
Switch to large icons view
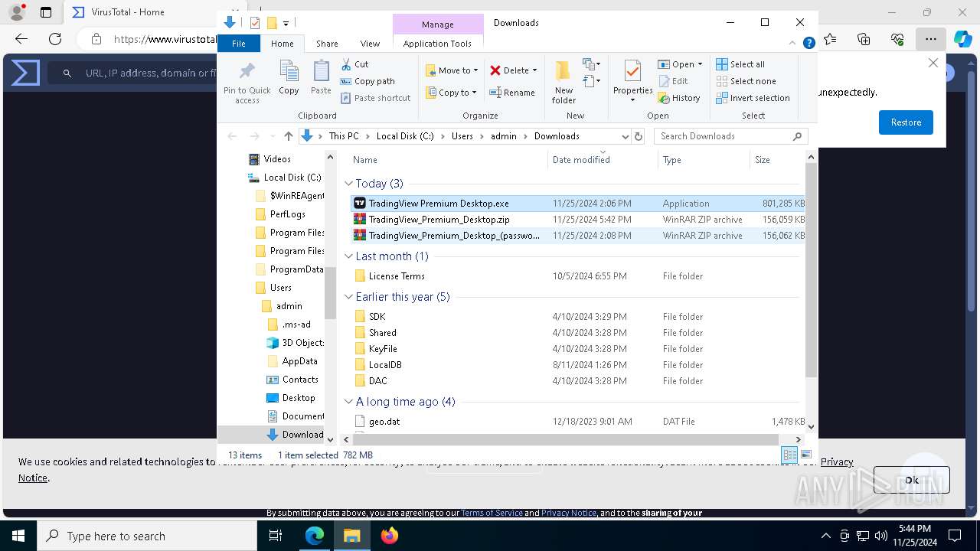pyautogui.click(x=805, y=455)
